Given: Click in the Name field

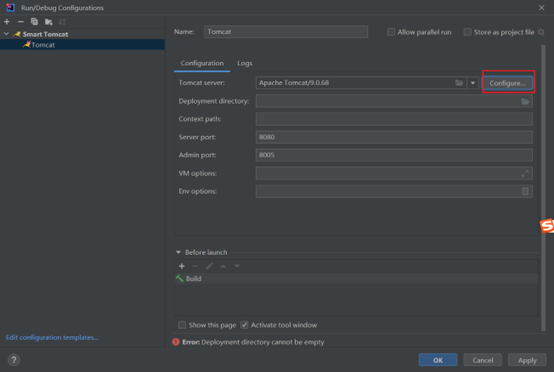Looking at the screenshot, I should point(286,32).
